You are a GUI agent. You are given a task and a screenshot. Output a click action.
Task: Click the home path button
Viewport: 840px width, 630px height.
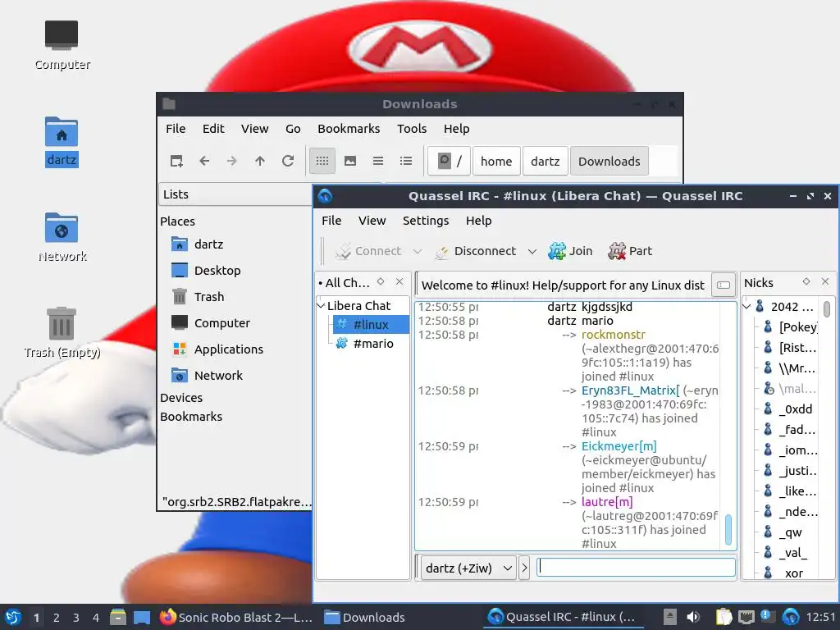[496, 161]
